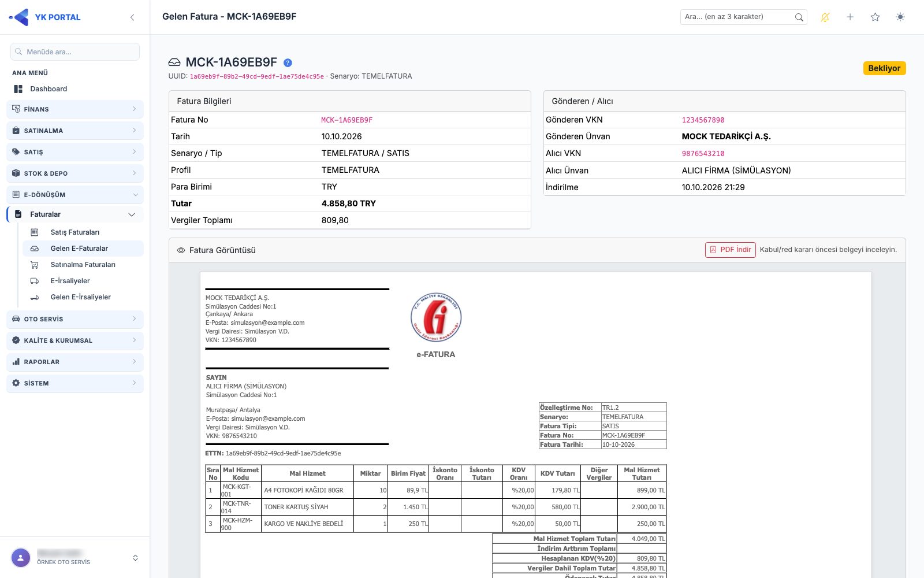Click the notification bell icon

(825, 17)
